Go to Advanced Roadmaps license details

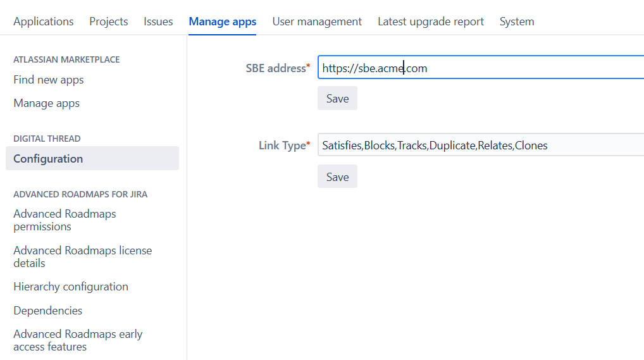(x=82, y=256)
